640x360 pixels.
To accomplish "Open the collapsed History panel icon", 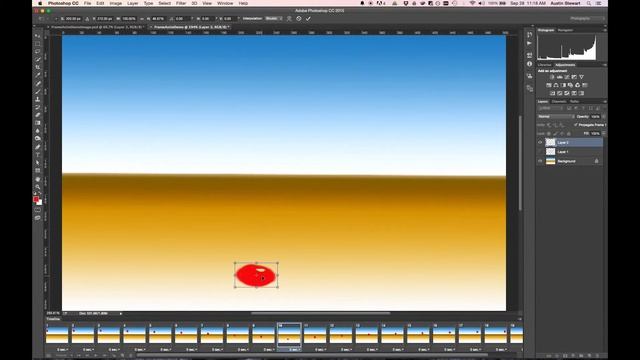I will pos(529,35).
